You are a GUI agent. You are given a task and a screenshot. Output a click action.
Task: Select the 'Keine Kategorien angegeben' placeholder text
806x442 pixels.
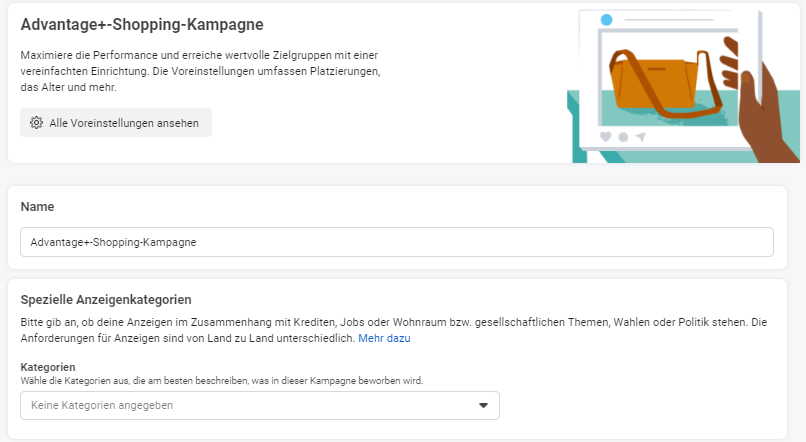point(102,405)
